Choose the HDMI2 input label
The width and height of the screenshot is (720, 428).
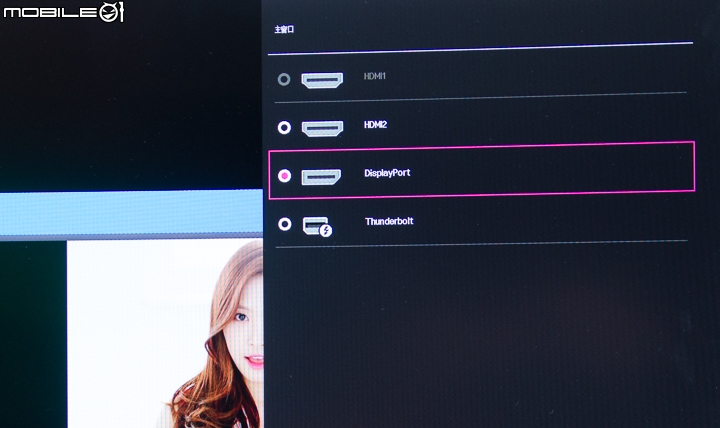point(376,124)
